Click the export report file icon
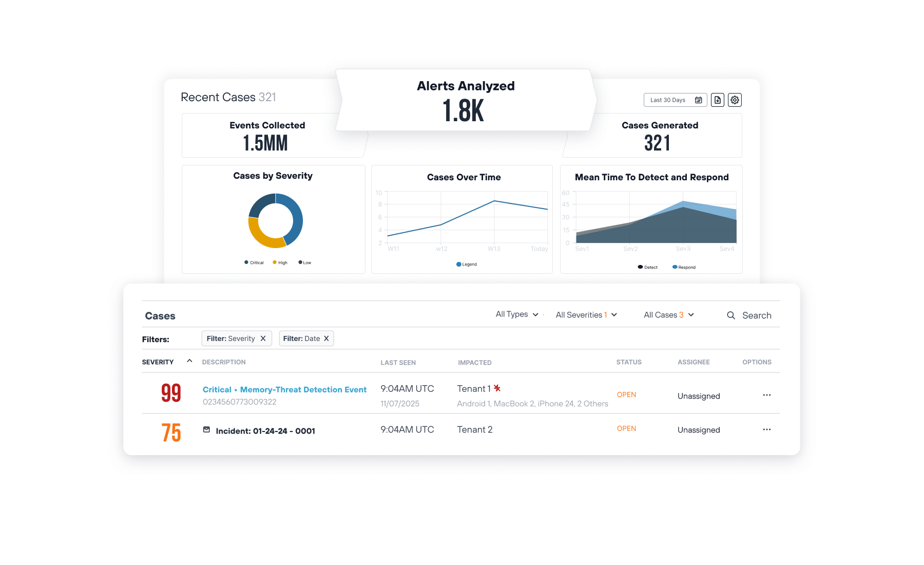Image resolution: width=924 pixels, height=565 pixels. (717, 100)
